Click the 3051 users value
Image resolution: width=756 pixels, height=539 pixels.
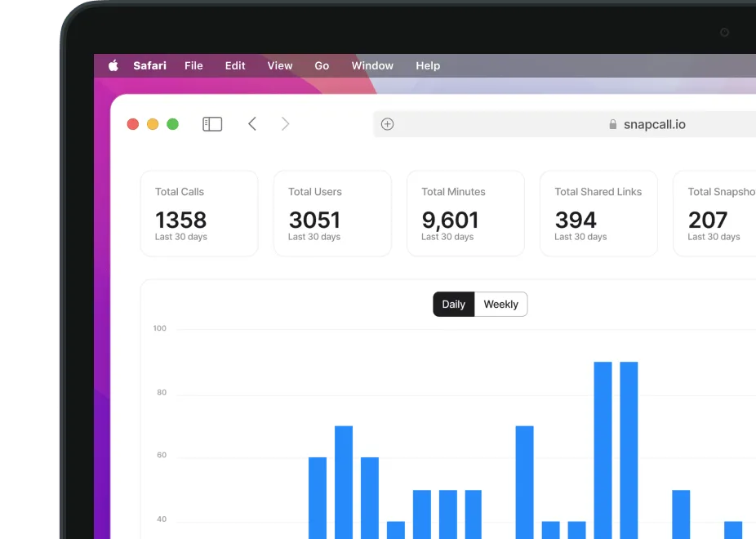(x=314, y=220)
